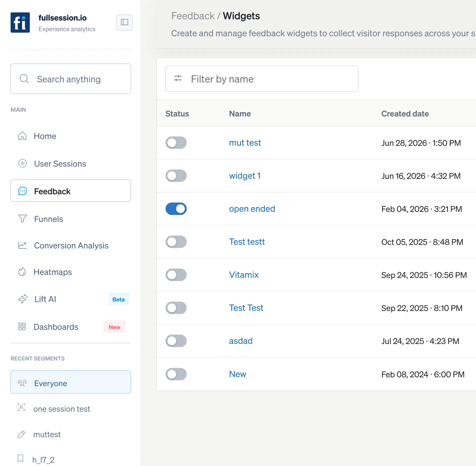Turn on the Test testt toggle
The width and height of the screenshot is (476, 466).
point(176,242)
